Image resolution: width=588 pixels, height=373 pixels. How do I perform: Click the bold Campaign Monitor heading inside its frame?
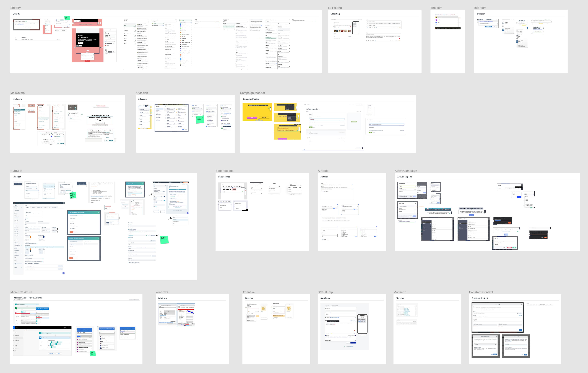point(251,99)
